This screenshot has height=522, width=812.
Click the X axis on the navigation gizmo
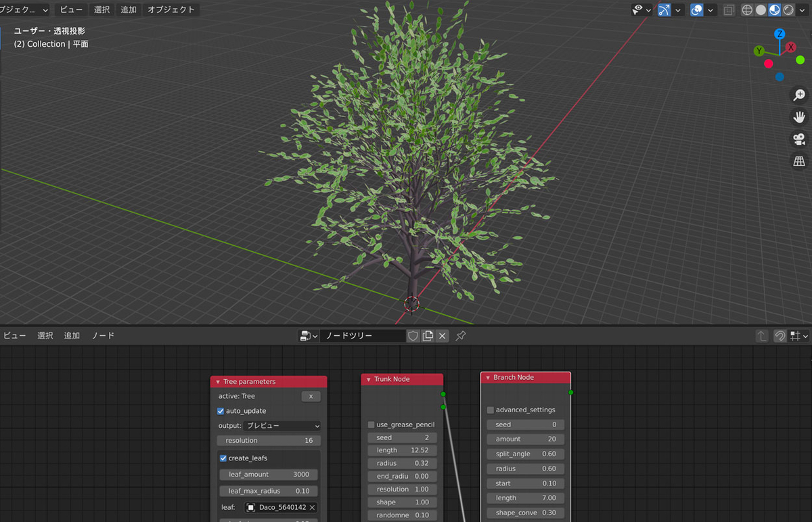791,47
